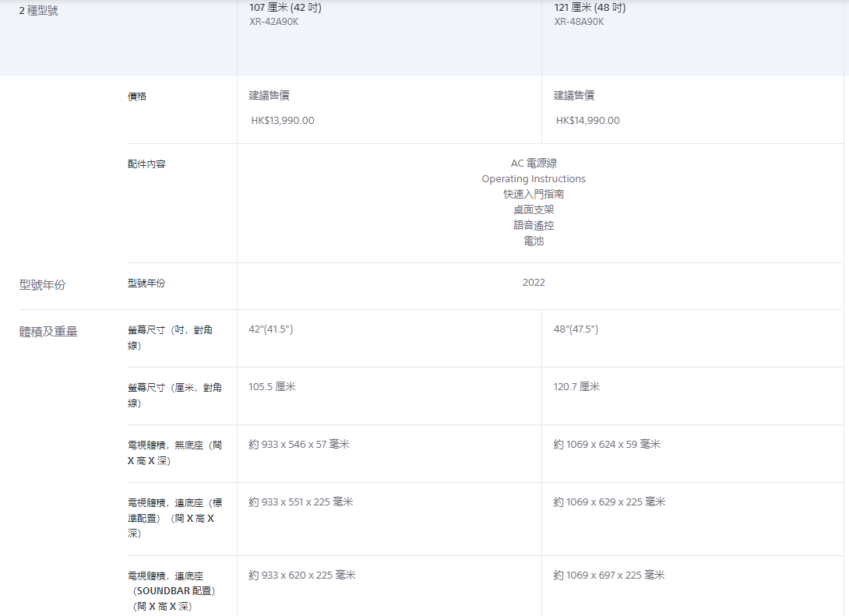Click the price HK$14,990.00
The height and width of the screenshot is (616, 849).
point(588,120)
